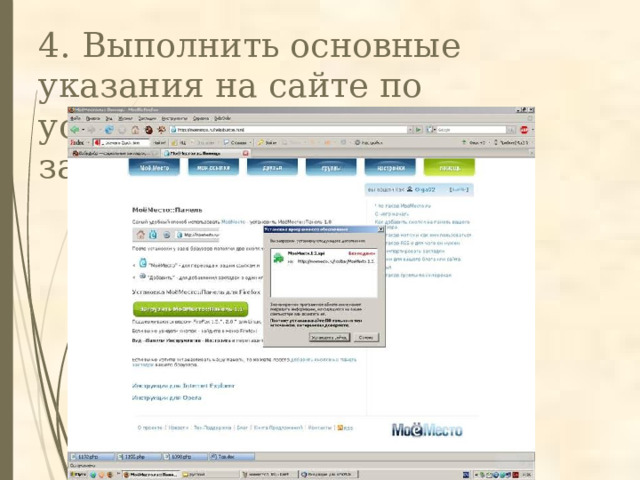Open the Инструменты menu
640x480 pixels.
(174, 118)
